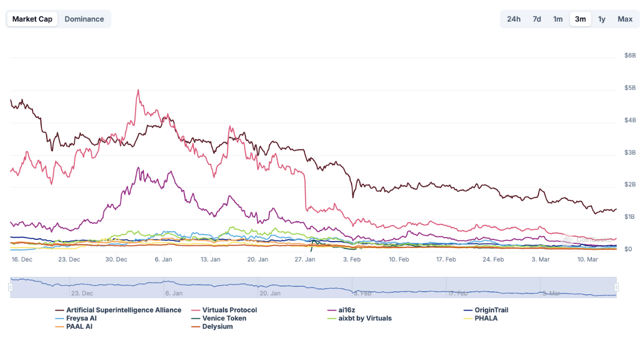Screen dimensions: 644x353
Task: Switch to the Dominance tab
Action: [84, 19]
